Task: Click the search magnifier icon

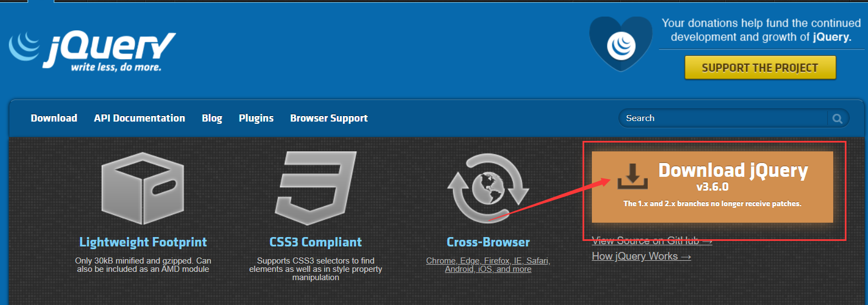Action: coord(838,118)
